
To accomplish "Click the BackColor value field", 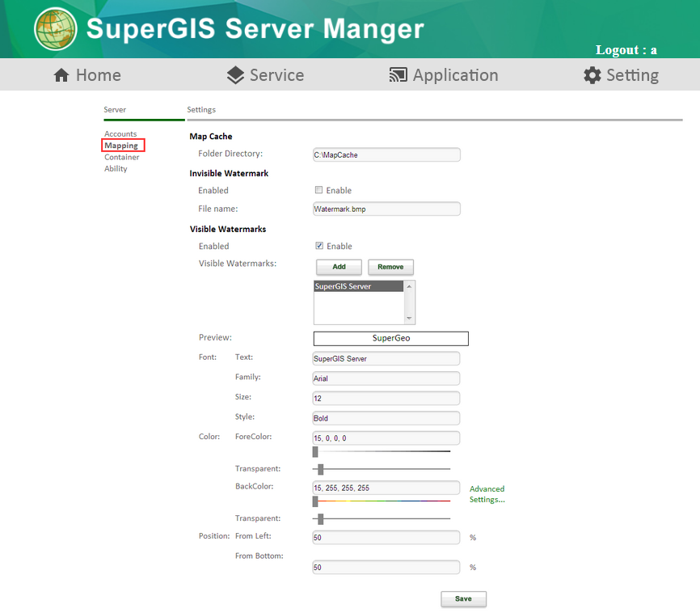I will click(x=386, y=488).
